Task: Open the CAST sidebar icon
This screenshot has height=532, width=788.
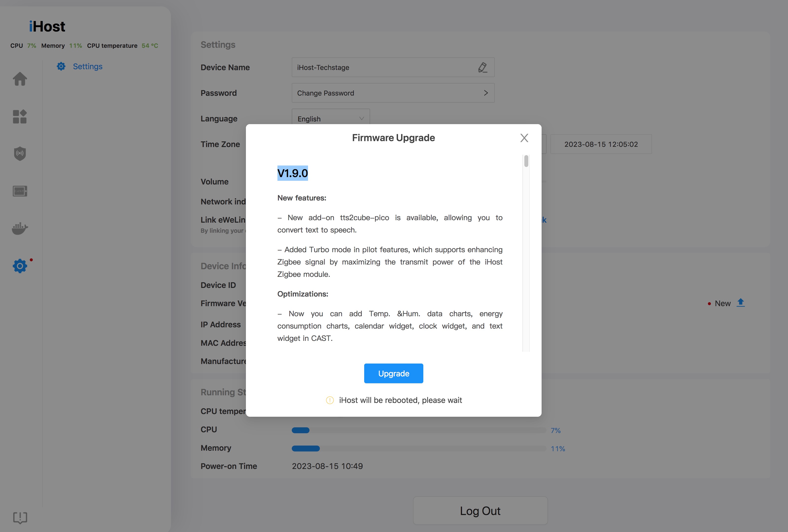Action: pyautogui.click(x=20, y=191)
